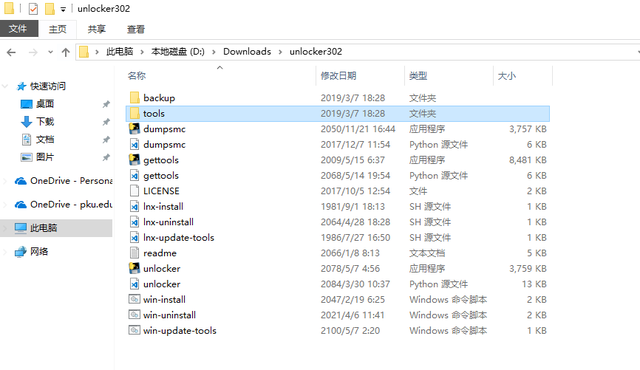Select the lnx-update-tools file name
This screenshot has height=370, width=640.
click(x=179, y=238)
